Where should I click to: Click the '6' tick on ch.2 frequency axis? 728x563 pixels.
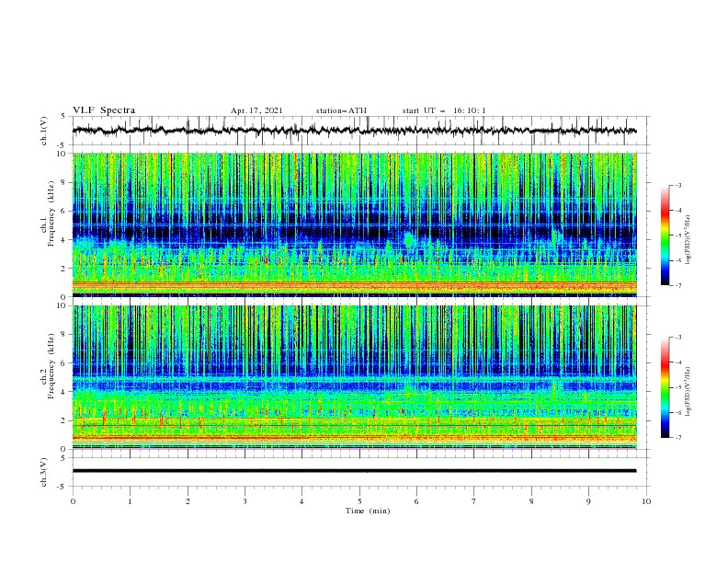point(65,362)
